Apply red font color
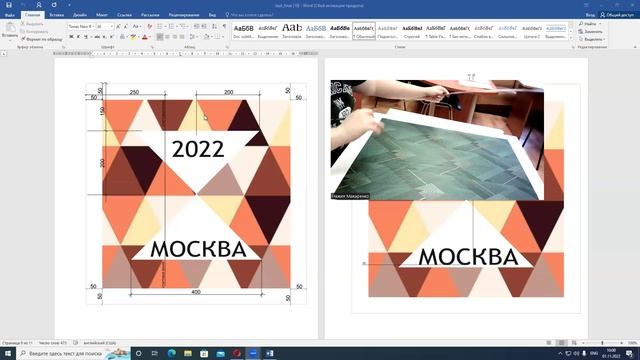640x360 pixels. [144, 37]
